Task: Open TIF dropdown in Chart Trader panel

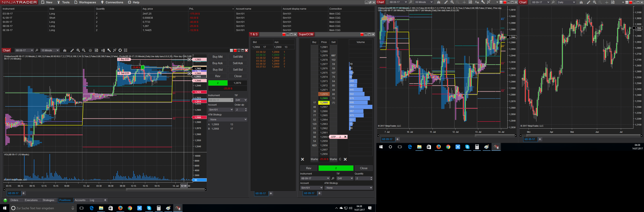Action: (x=241, y=100)
